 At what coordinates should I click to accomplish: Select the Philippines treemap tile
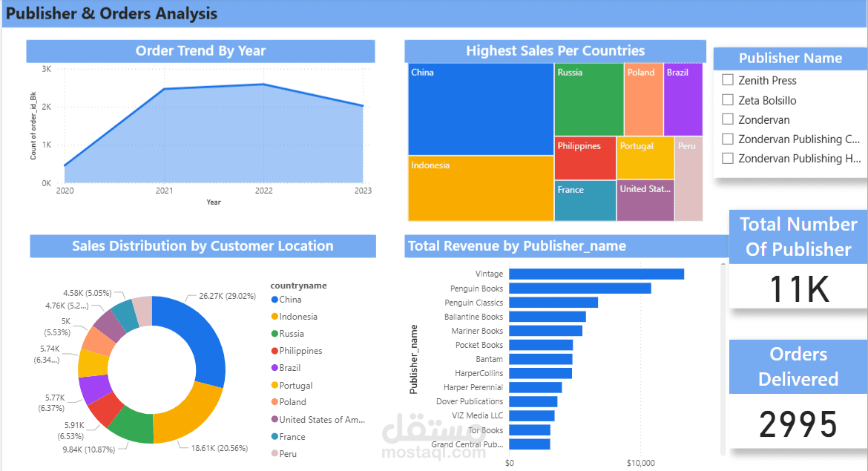585,158
